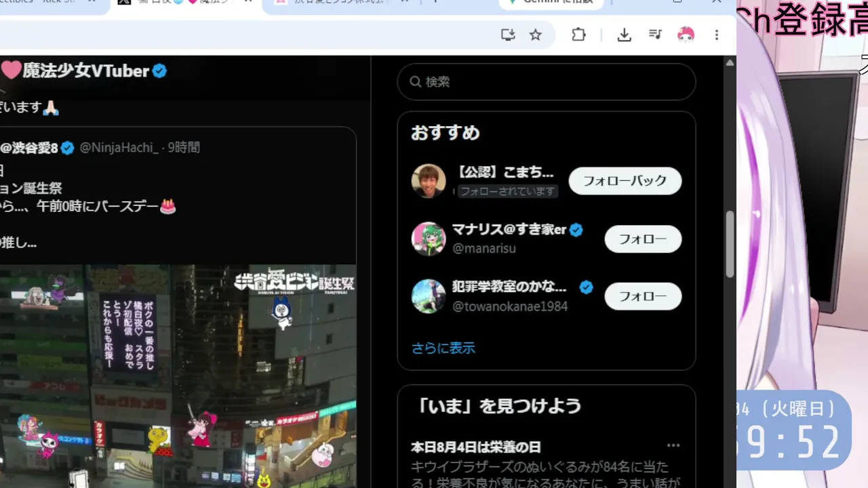The height and width of the screenshot is (488, 868).
Task: Click the 「いま」を見つけよう heading
Action: [x=496, y=406]
